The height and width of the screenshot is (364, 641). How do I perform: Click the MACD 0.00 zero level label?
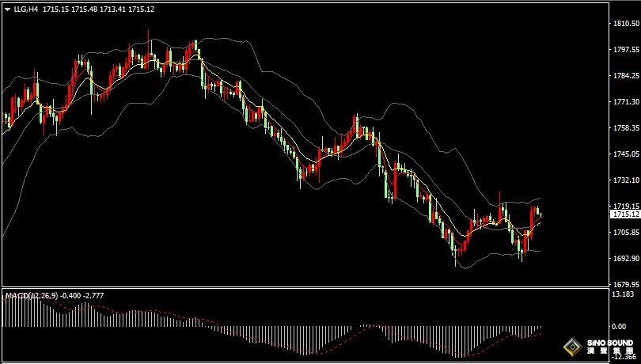(x=619, y=326)
